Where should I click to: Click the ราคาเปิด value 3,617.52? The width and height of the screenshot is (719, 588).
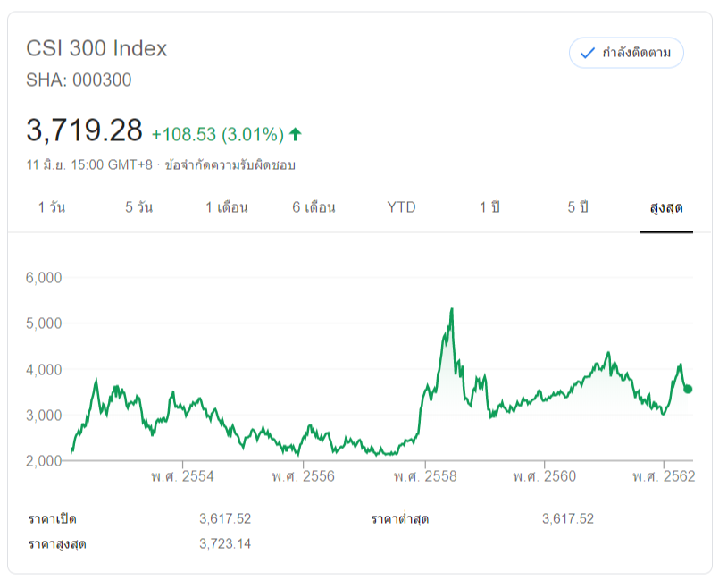[x=225, y=518]
